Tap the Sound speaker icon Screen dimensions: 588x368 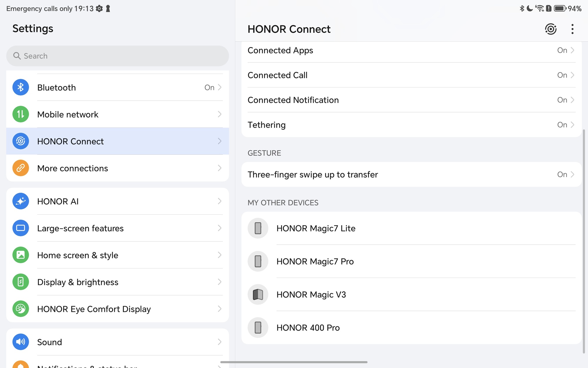click(21, 342)
